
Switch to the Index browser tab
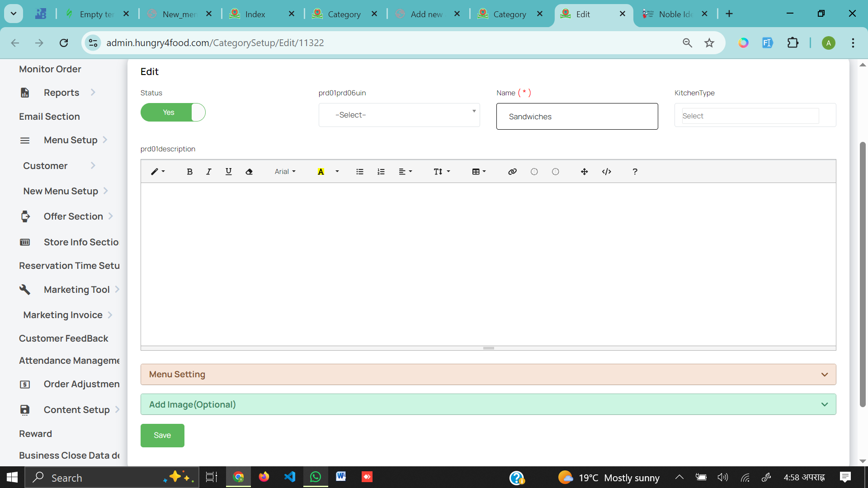pyautogui.click(x=255, y=14)
